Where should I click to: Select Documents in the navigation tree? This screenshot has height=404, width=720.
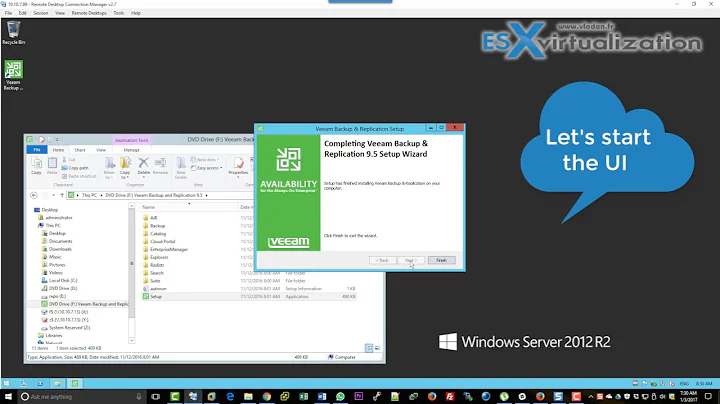[60, 241]
